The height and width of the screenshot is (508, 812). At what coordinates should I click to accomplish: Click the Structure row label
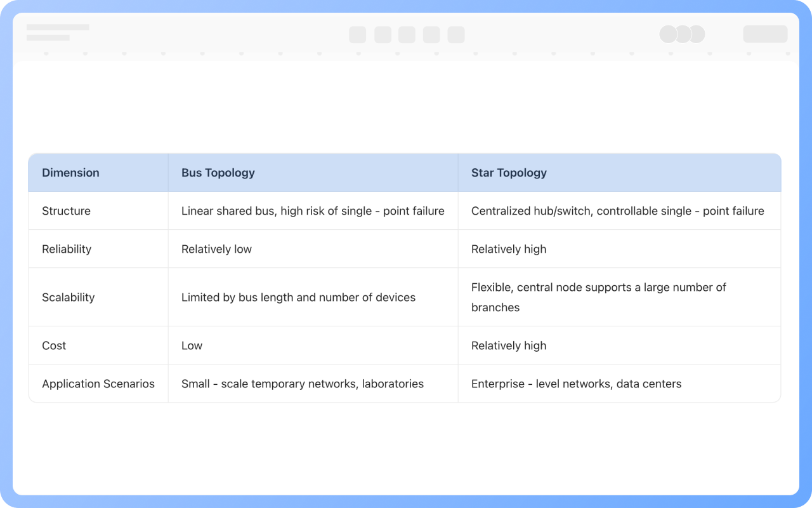pos(66,211)
